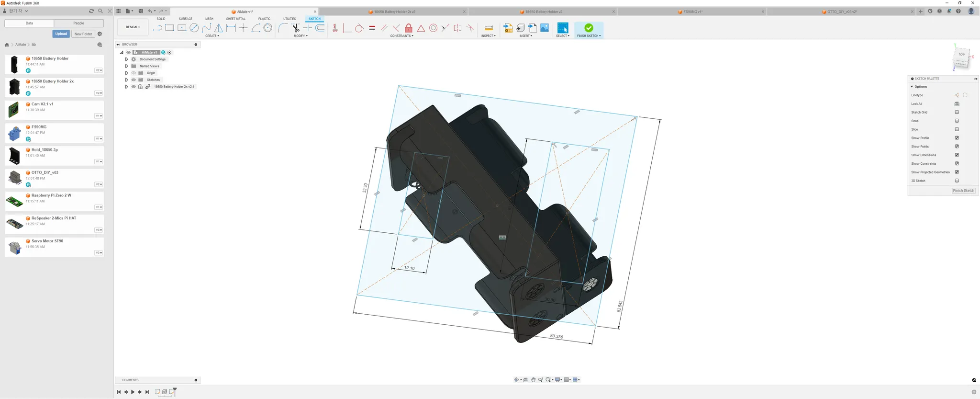This screenshot has width=980, height=399.
Task: Click the Insert canvas image icon
Action: tap(545, 28)
